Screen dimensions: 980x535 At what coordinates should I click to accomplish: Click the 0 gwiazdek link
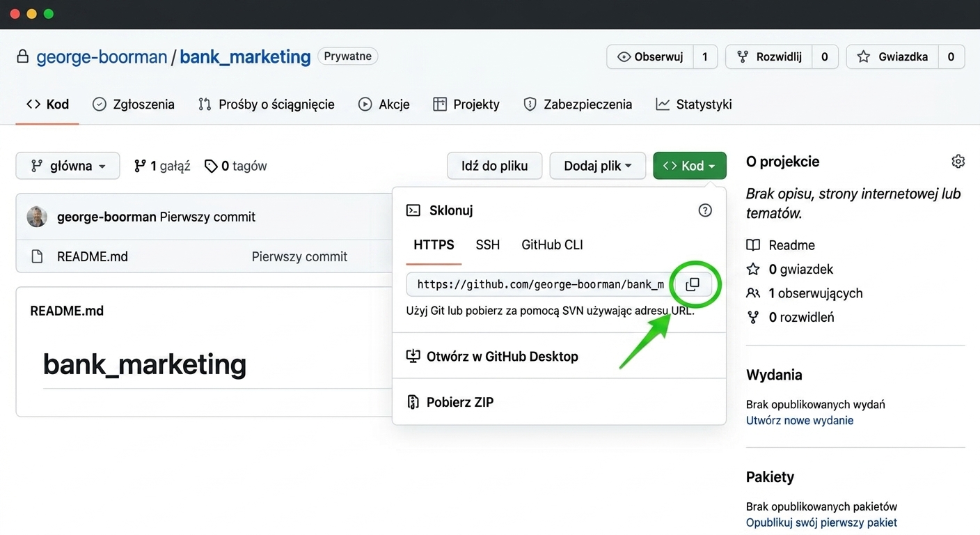click(800, 269)
